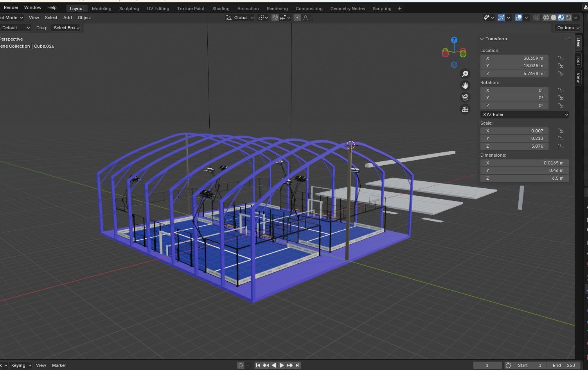Screen dimensions: 588x370
Task: Jump to the animation end frame
Action: click(x=298, y=365)
